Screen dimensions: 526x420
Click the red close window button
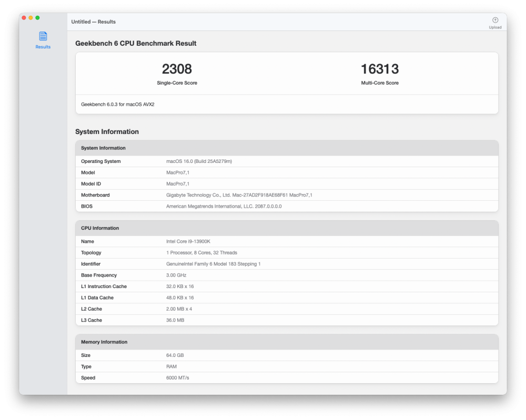(24, 18)
